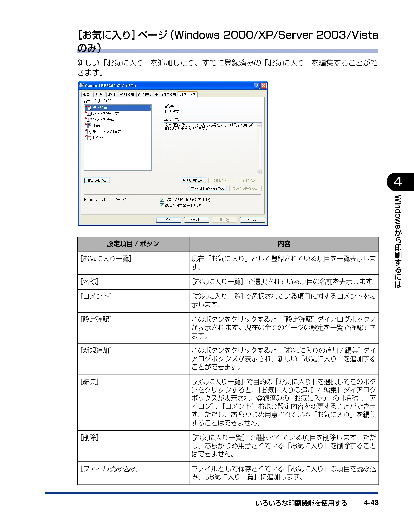Select 社外秘 in favorites list
The width and height of the screenshot is (414, 532).
[98, 137]
